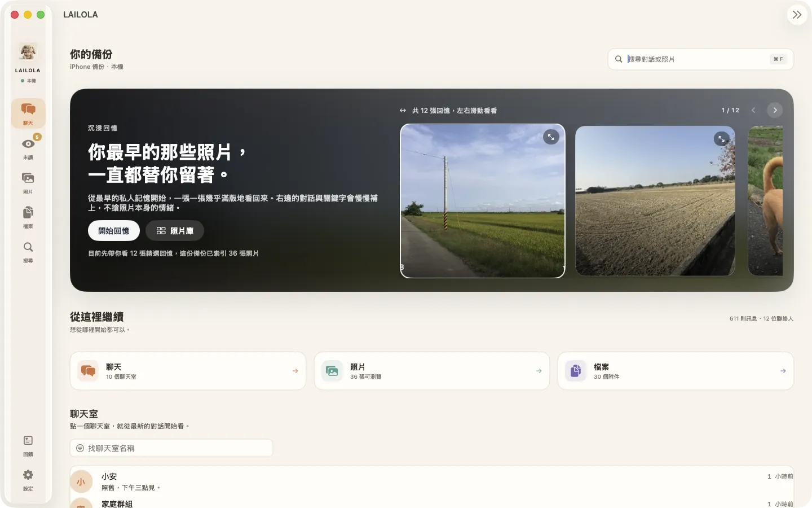Select the rice field road thumbnail
812x508 pixels.
coord(483,201)
